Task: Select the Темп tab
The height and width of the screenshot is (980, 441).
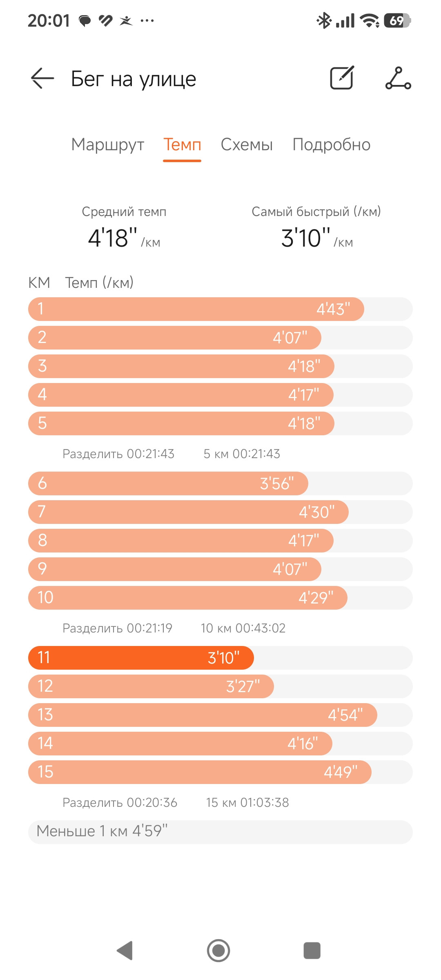Action: point(182,145)
